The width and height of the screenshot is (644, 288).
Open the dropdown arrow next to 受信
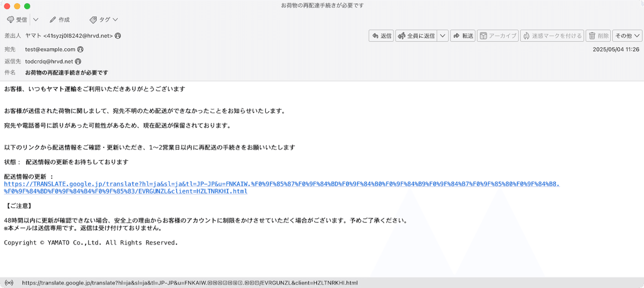(35, 19)
